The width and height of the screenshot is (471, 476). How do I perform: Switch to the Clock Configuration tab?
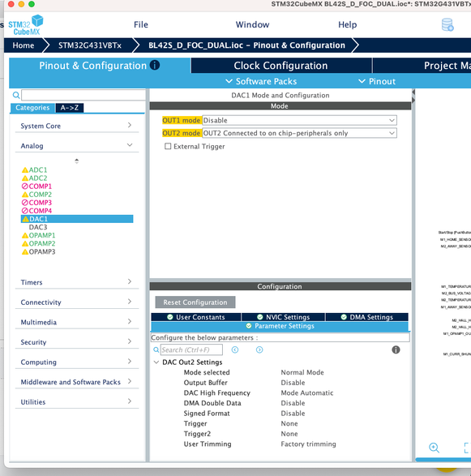[281, 66]
